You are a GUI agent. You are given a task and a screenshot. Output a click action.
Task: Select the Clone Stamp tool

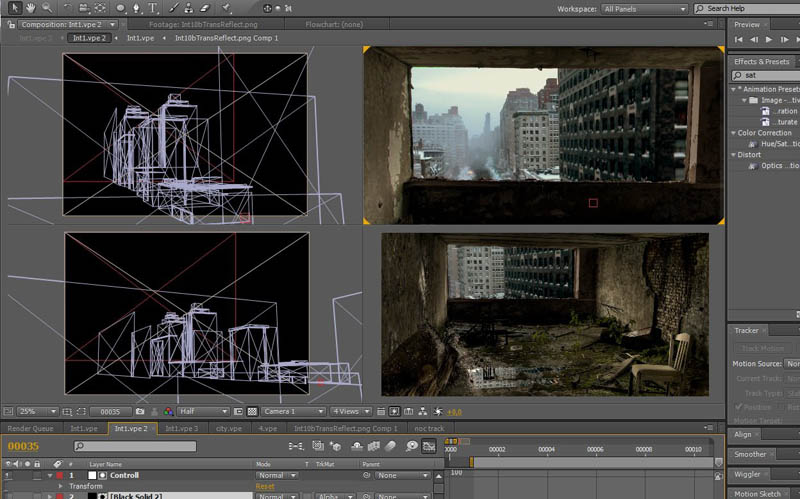[x=189, y=8]
